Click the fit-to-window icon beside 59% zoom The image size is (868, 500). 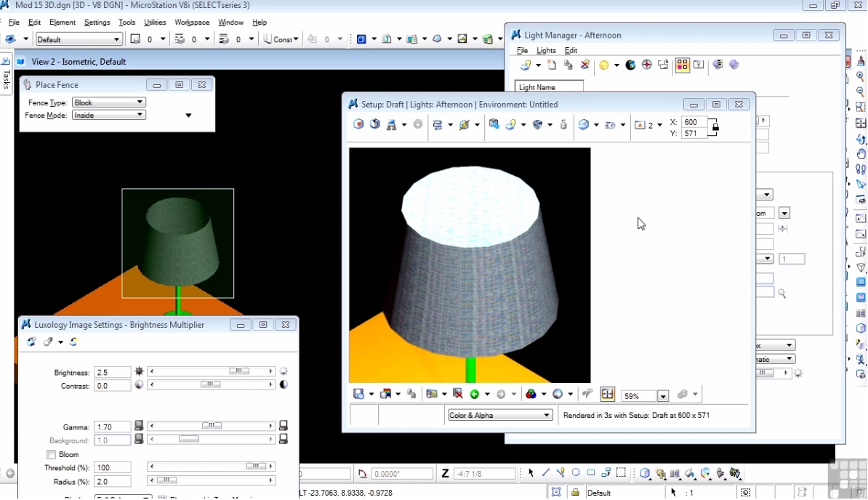[x=608, y=395]
